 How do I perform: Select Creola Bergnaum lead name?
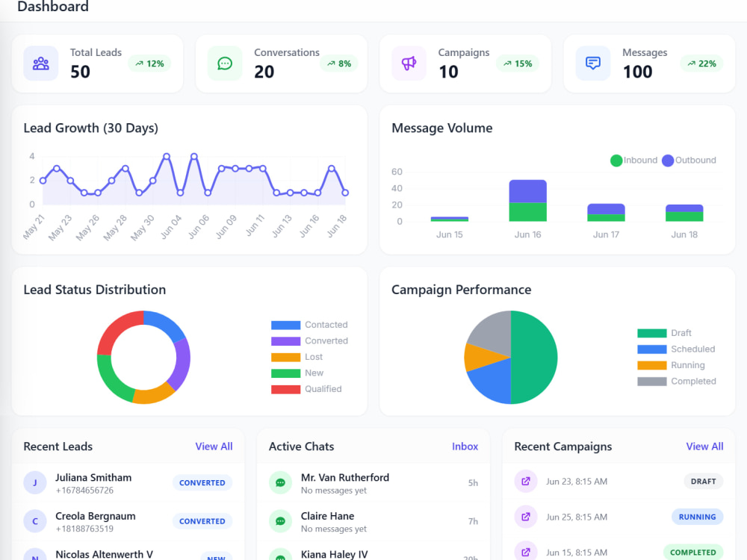96,516
